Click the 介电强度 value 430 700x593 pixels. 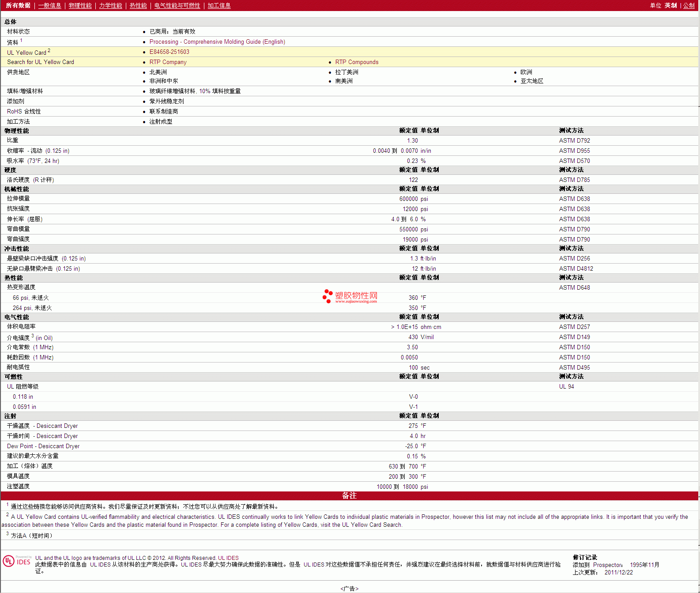pos(413,337)
